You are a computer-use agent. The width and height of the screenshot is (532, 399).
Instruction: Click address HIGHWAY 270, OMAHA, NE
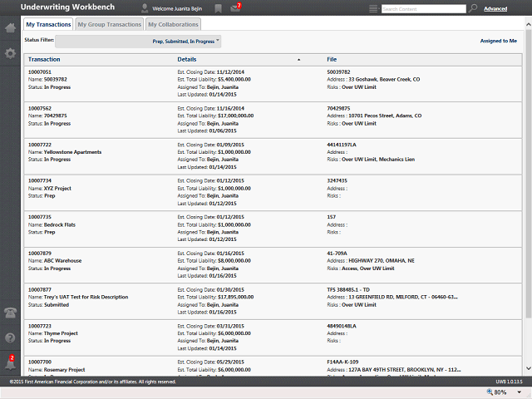click(x=382, y=261)
